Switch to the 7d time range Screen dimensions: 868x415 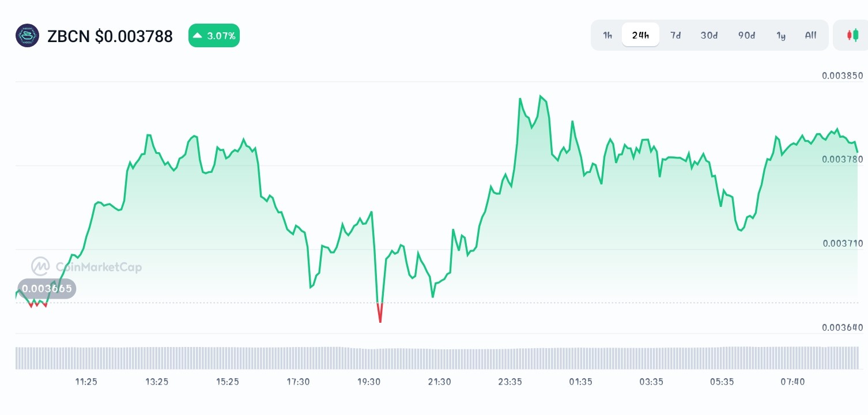click(x=675, y=35)
